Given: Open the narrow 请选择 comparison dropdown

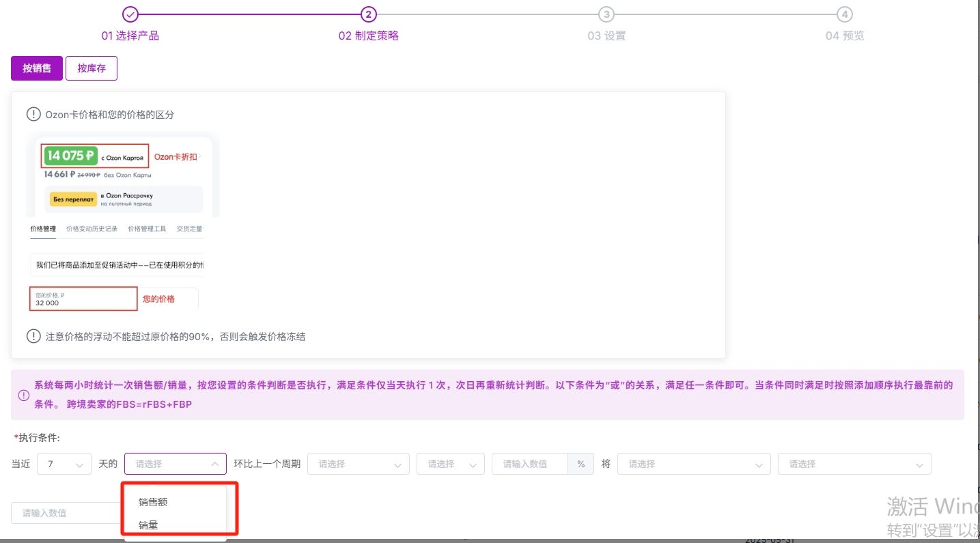Looking at the screenshot, I should (451, 464).
